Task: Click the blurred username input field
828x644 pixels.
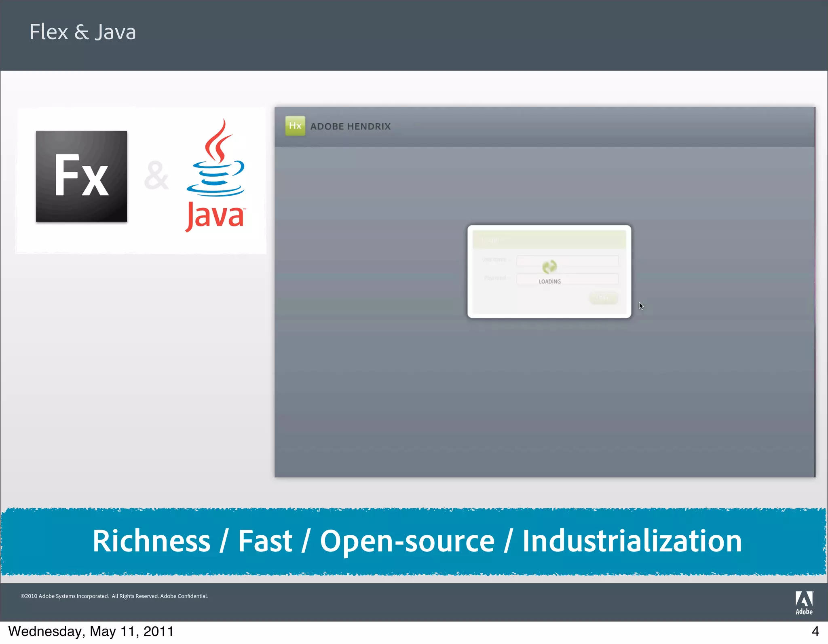Action: coord(568,261)
